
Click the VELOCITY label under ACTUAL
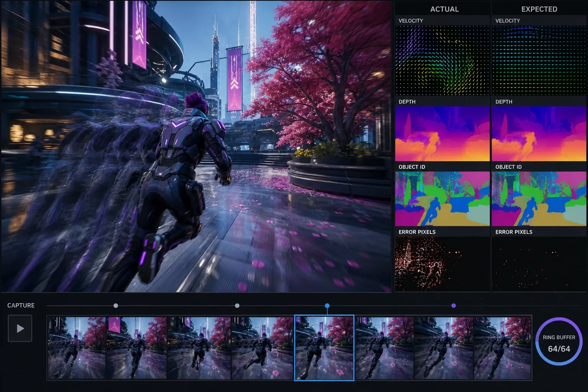pyautogui.click(x=411, y=21)
